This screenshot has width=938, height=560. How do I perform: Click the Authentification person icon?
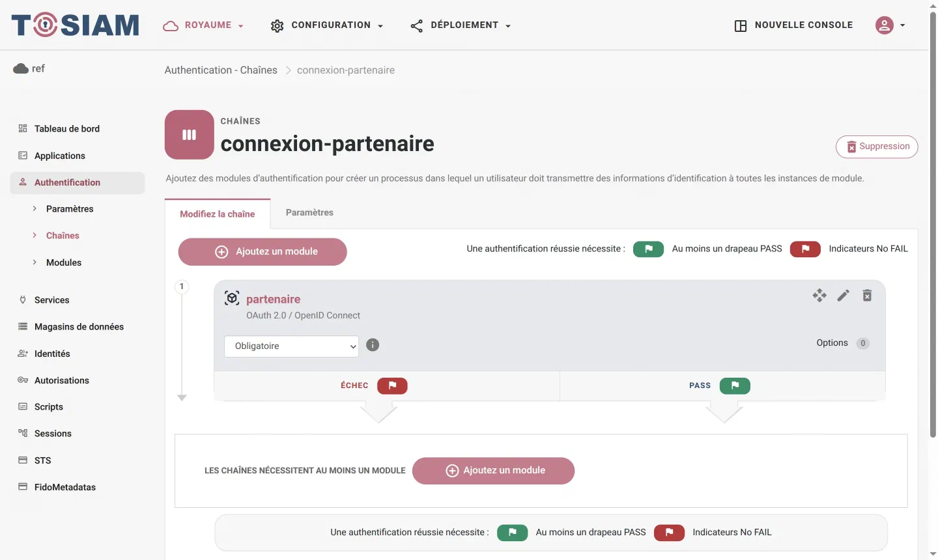click(x=23, y=182)
